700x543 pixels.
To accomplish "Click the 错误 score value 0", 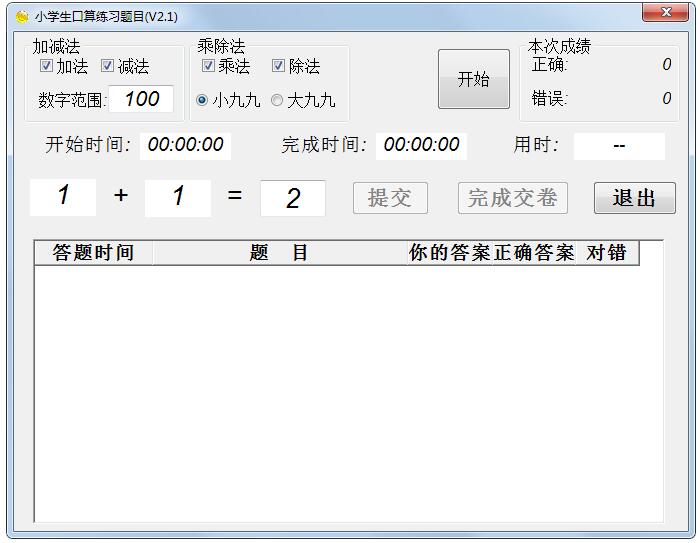I will pos(667,98).
